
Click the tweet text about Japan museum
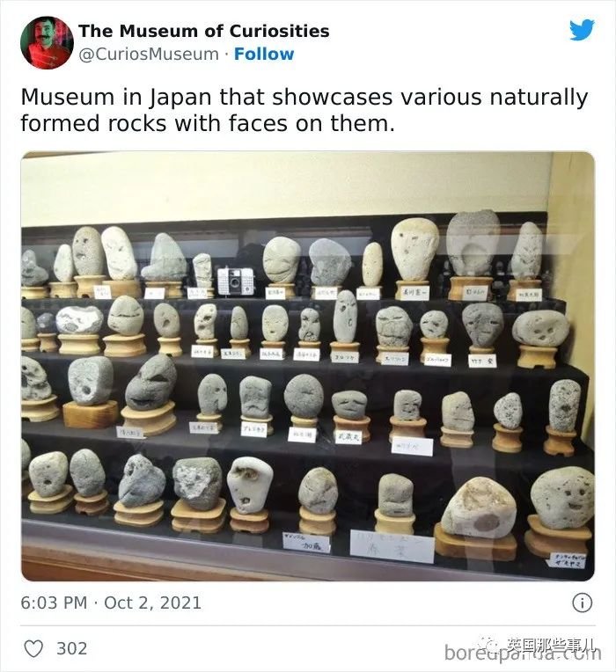click(304, 110)
